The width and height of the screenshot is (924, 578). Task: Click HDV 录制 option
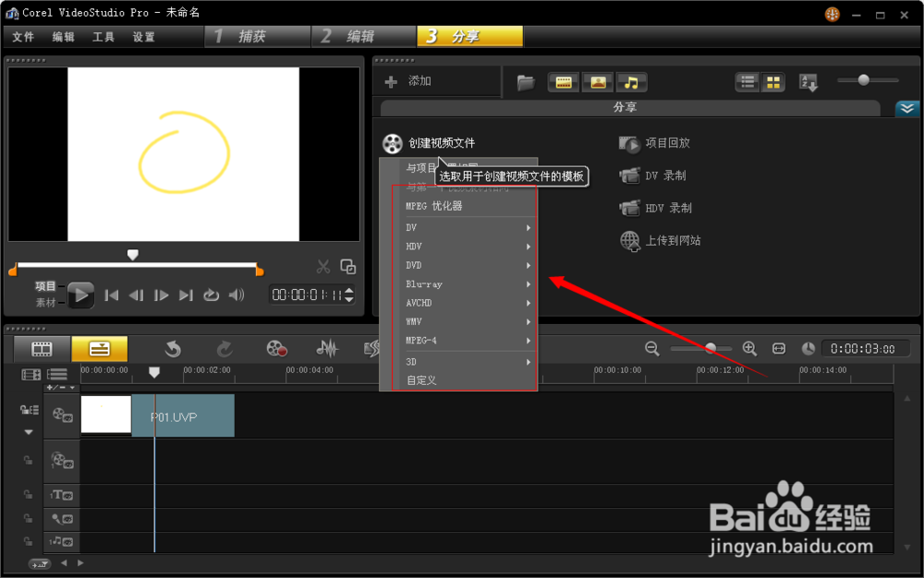tap(655, 208)
